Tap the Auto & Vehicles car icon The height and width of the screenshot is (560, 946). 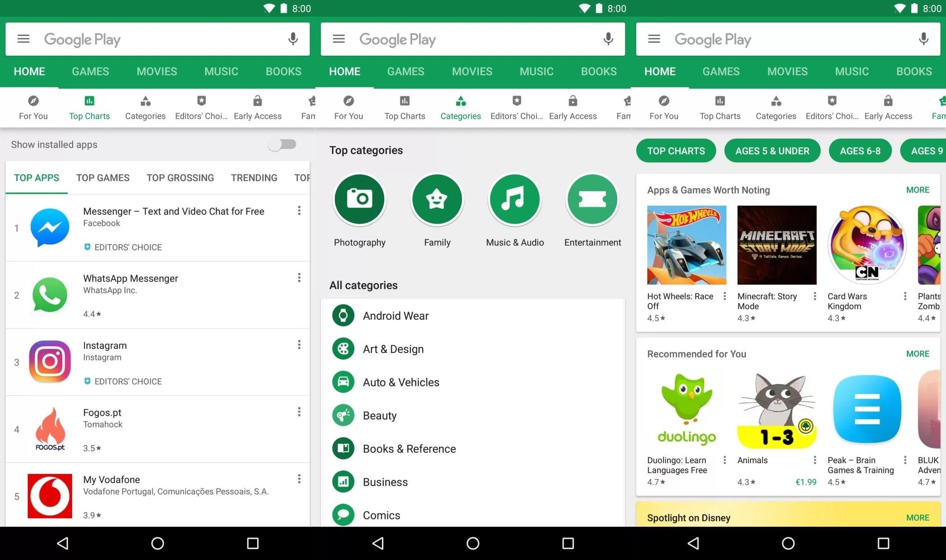pyautogui.click(x=343, y=382)
